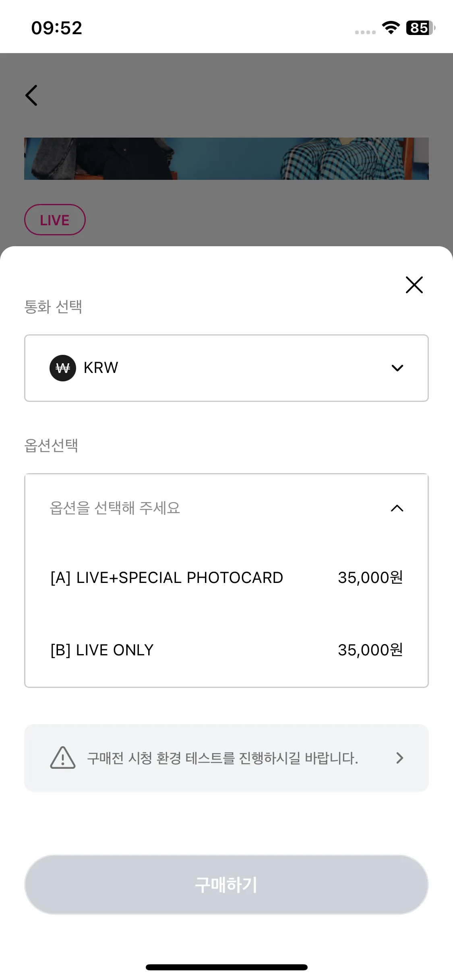
Task: Tap the LIVE badge label
Action: pyautogui.click(x=55, y=220)
